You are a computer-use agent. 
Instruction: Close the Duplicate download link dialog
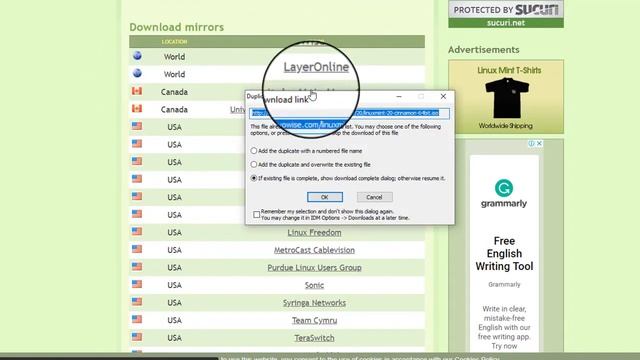tap(443, 96)
